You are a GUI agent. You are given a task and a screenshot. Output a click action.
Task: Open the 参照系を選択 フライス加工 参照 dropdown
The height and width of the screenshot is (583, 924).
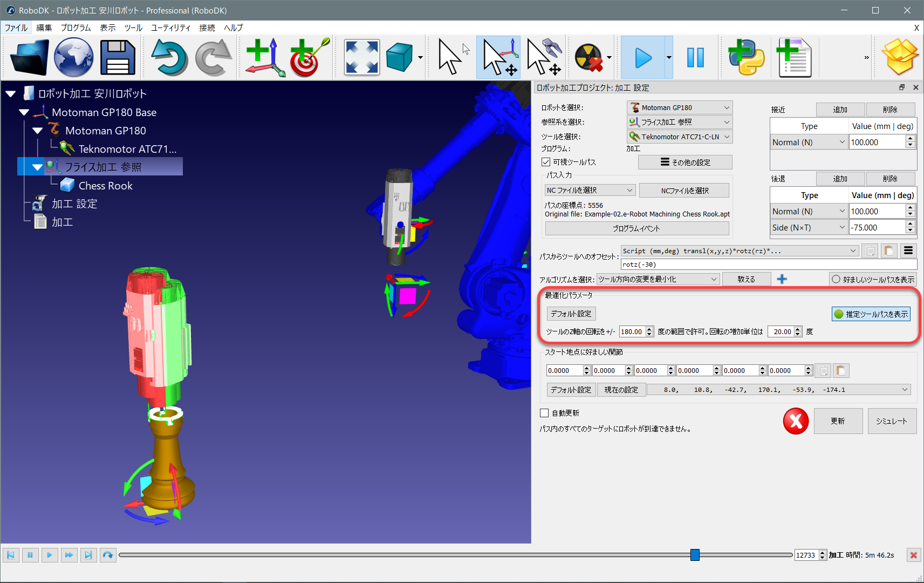680,122
